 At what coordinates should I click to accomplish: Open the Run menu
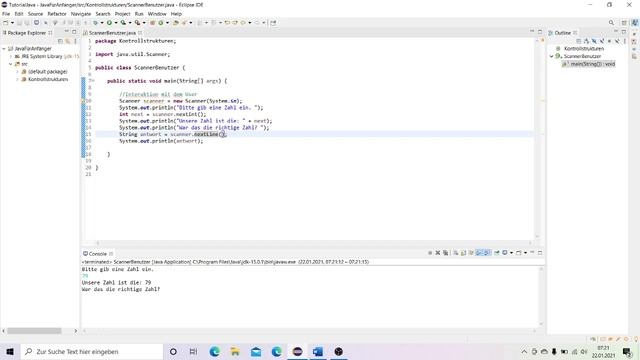139,14
